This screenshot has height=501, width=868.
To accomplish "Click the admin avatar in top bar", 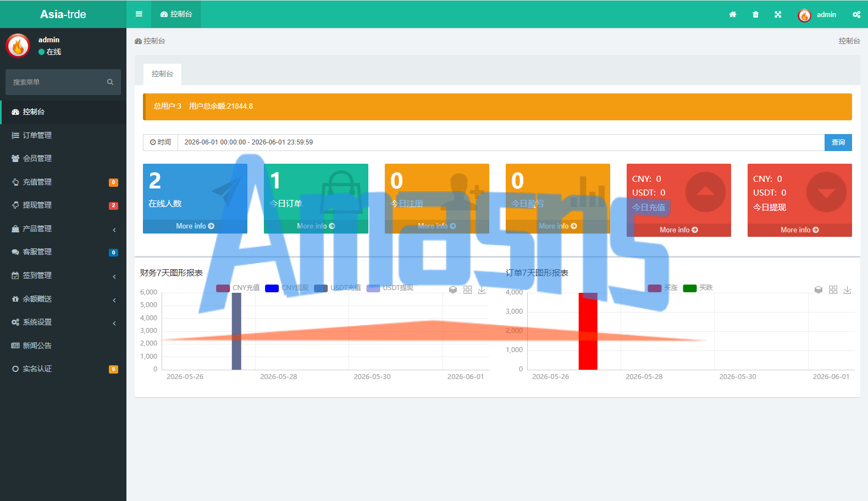I will [804, 15].
